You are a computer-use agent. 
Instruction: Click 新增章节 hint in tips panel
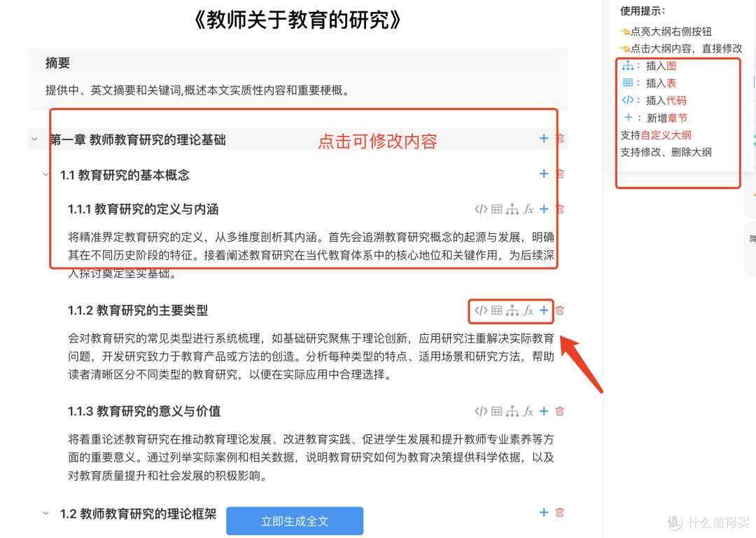(x=655, y=118)
